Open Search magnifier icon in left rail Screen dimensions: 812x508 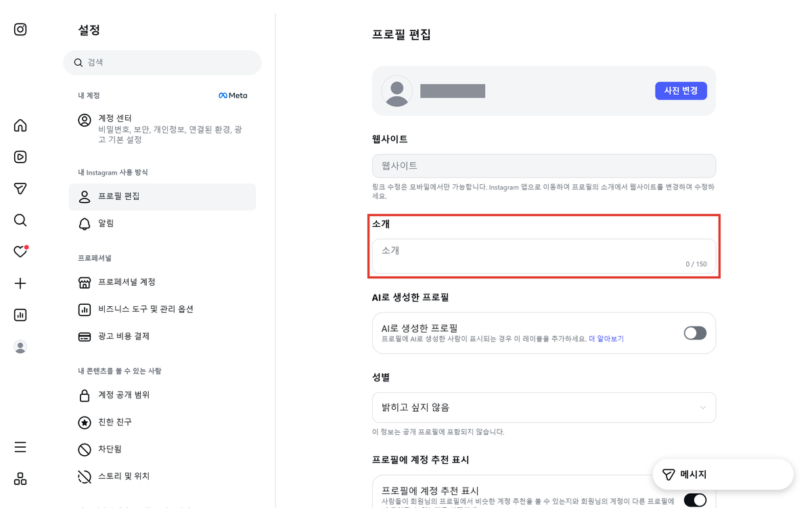(x=20, y=220)
